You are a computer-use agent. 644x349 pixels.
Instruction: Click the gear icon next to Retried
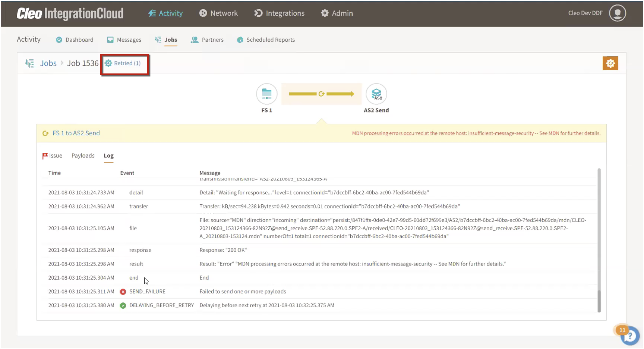(x=108, y=63)
